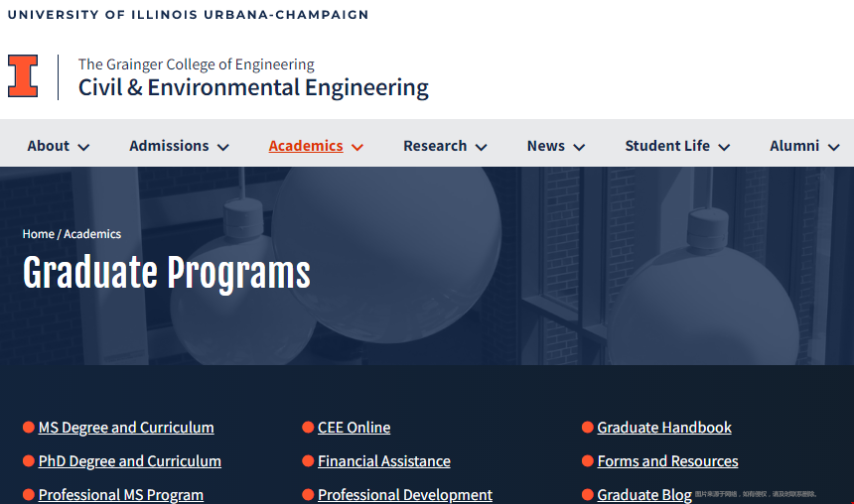This screenshot has width=854, height=504.
Task: Open the Forms and Resources link
Action: coord(667,461)
